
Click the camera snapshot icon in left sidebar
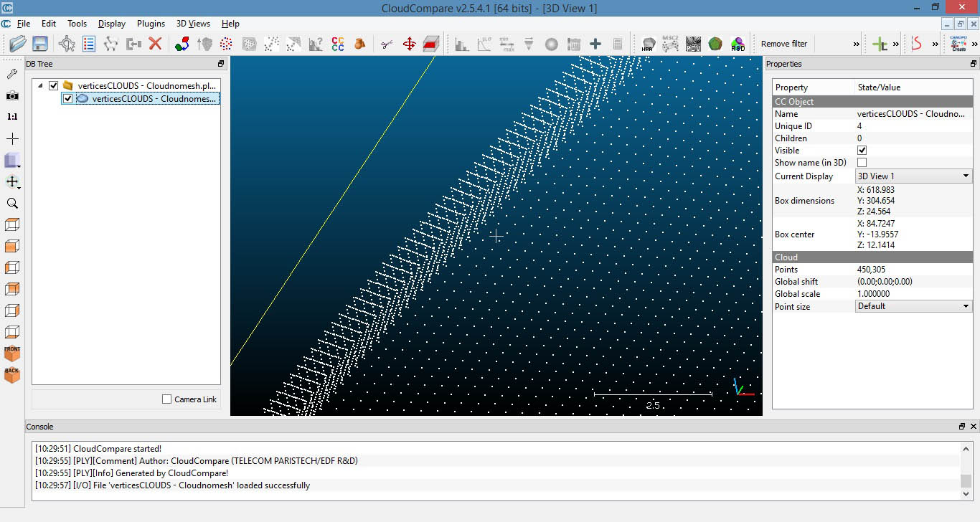pyautogui.click(x=12, y=95)
